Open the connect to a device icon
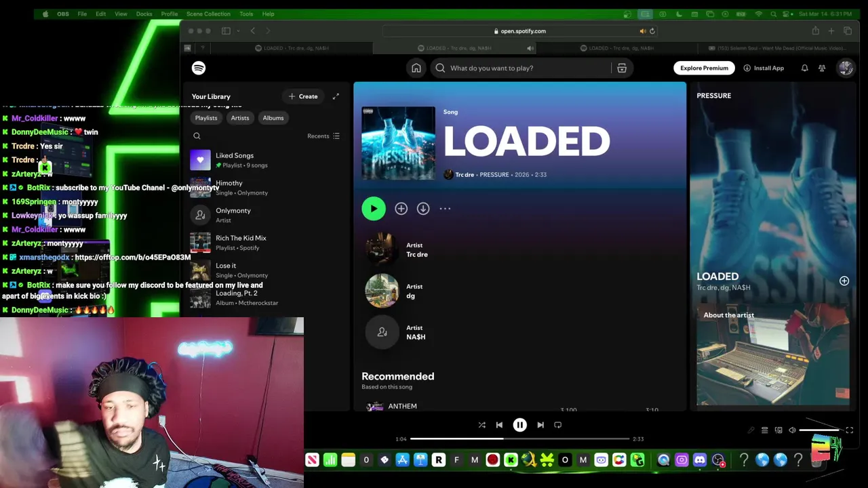The image size is (868, 488). pyautogui.click(x=778, y=430)
